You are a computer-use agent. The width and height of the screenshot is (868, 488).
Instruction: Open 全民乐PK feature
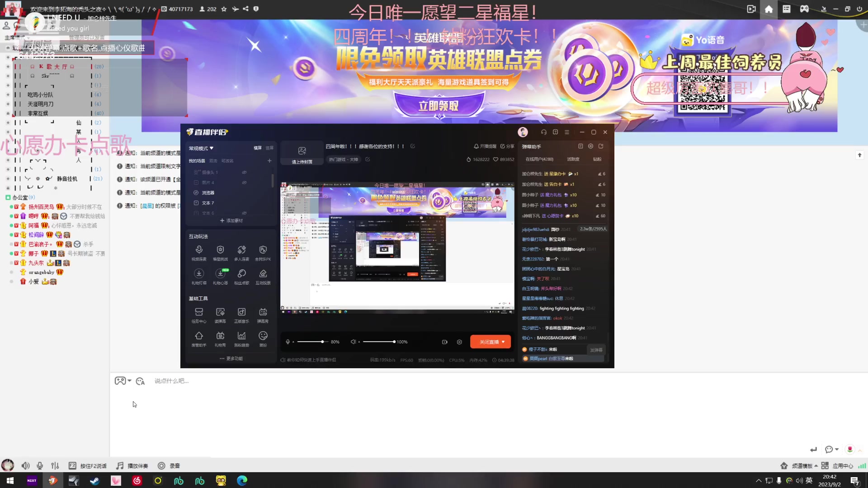pos(263,253)
